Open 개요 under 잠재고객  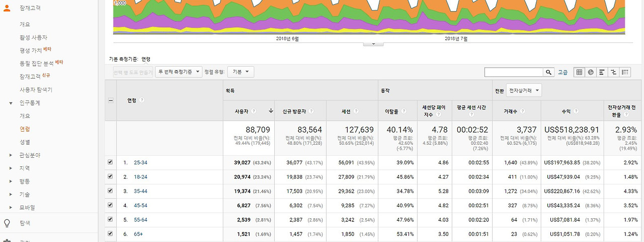[x=25, y=24]
